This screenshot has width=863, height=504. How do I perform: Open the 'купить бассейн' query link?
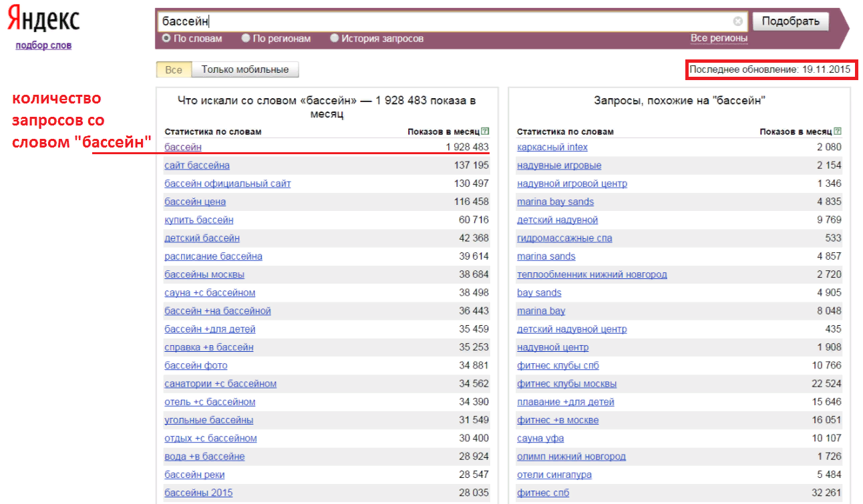point(199,220)
